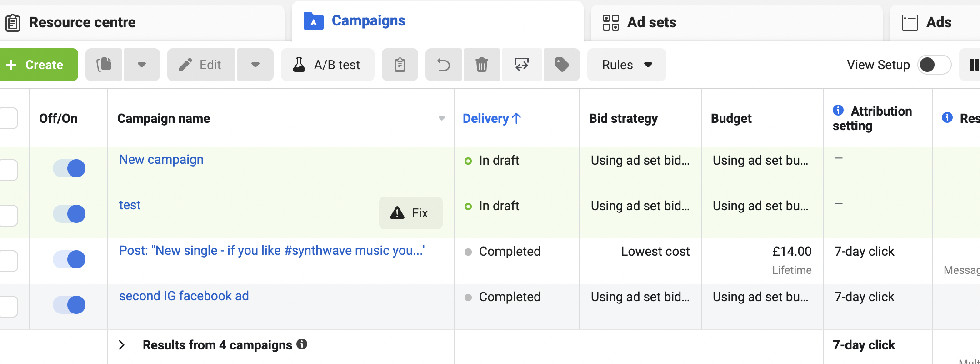This screenshot has height=364, width=980.
Task: Select checkbox for the test campaign row
Action: (x=8, y=215)
